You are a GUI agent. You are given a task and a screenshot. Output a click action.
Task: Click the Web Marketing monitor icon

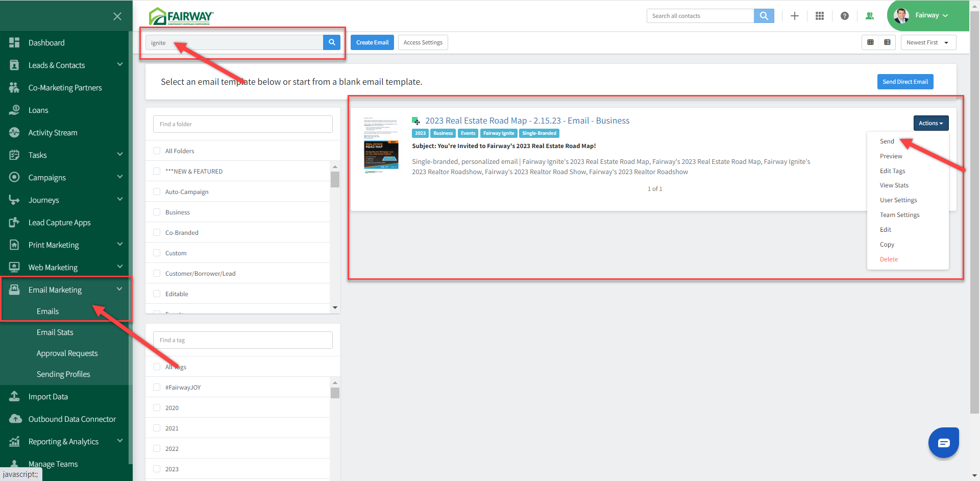(x=14, y=268)
